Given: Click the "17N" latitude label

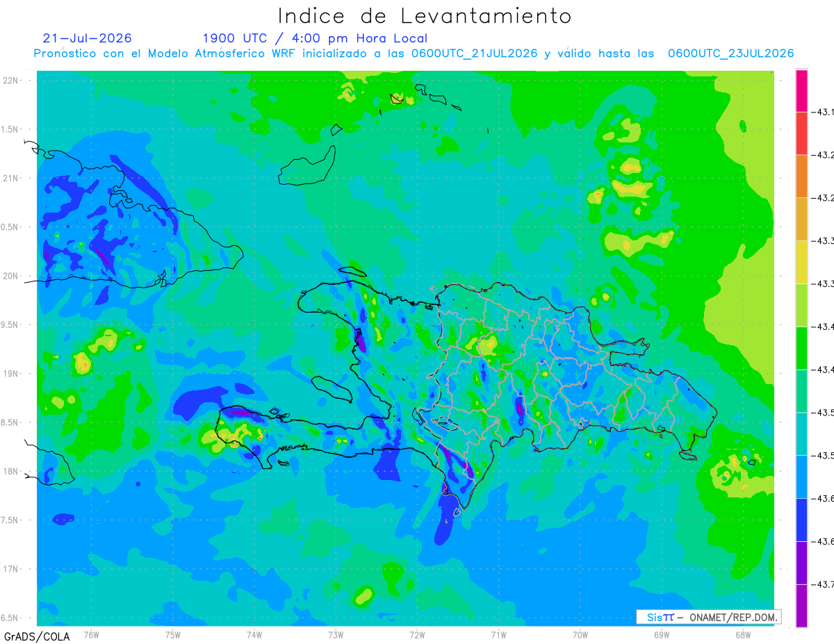Looking at the screenshot, I should (11, 569).
